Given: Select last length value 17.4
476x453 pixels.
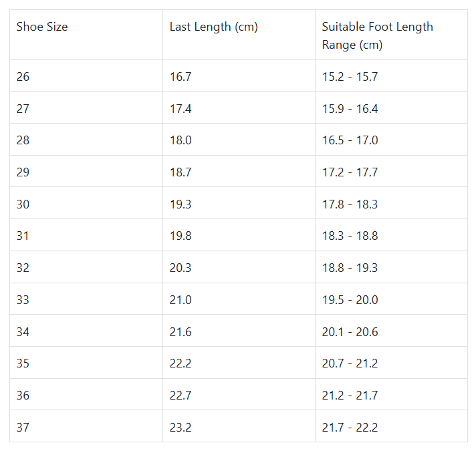Looking at the screenshot, I should pos(181,108).
